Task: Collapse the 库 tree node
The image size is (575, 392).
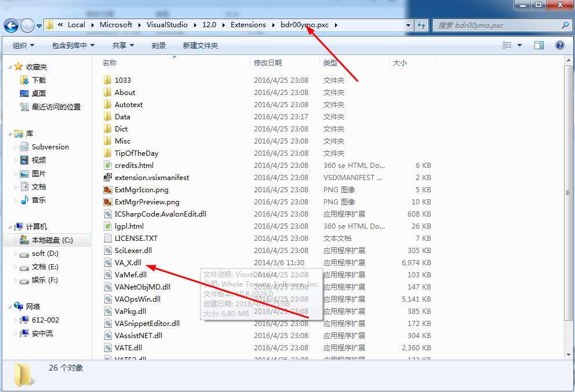Action: tap(10, 134)
